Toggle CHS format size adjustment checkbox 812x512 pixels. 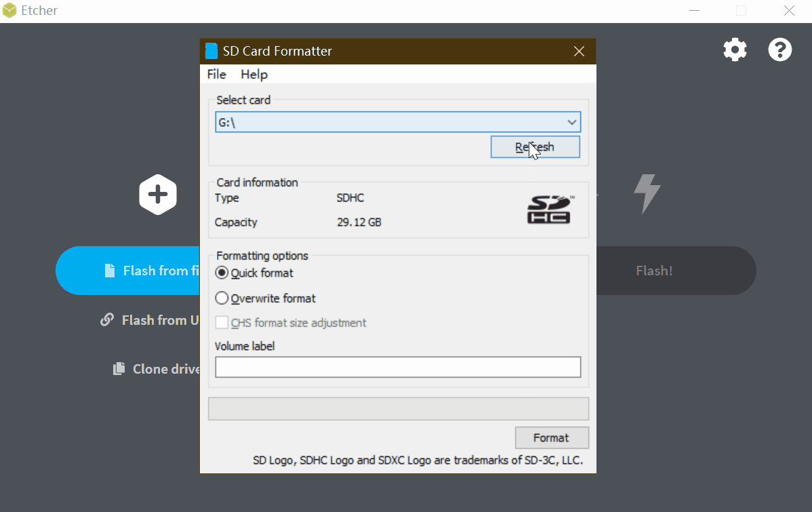(222, 323)
